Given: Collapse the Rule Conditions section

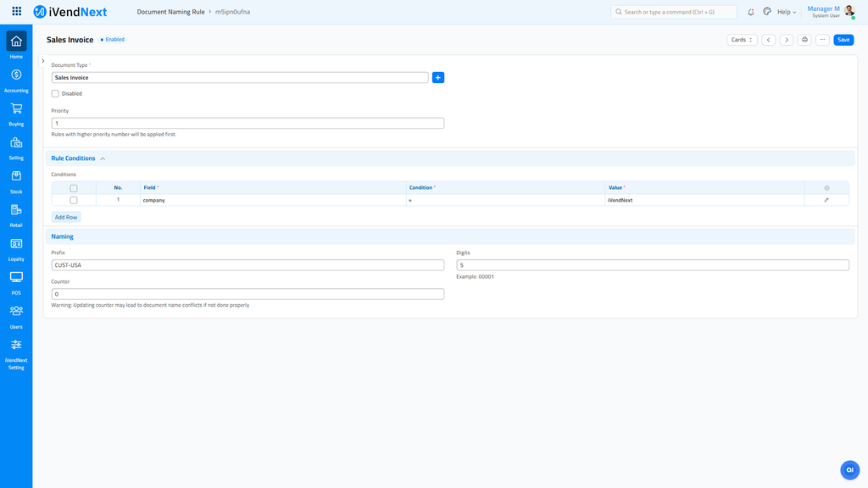Looking at the screenshot, I should (x=103, y=158).
